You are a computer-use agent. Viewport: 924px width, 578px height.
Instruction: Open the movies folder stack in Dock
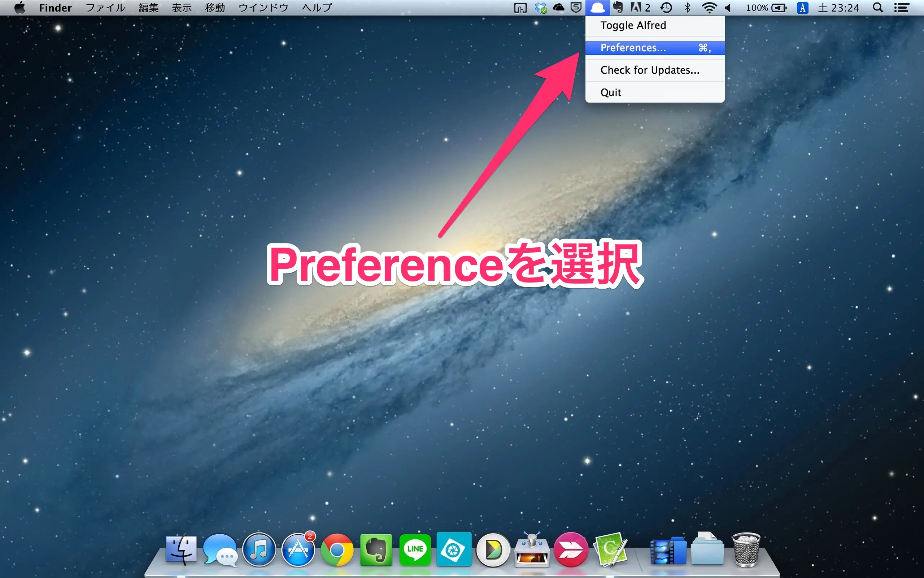(x=668, y=551)
